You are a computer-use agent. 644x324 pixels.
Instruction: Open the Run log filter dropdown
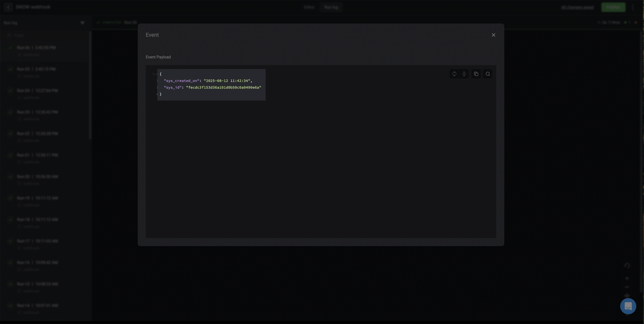82,23
